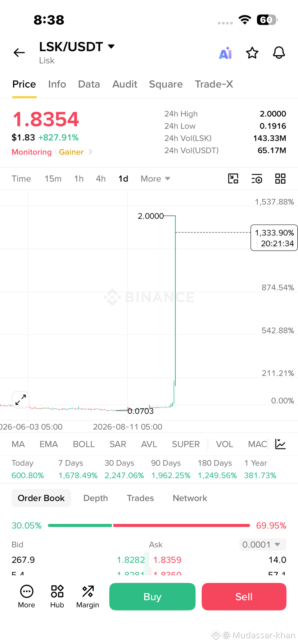The height and width of the screenshot is (644, 298).
Task: Select the 4h chart interval
Action: click(101, 179)
